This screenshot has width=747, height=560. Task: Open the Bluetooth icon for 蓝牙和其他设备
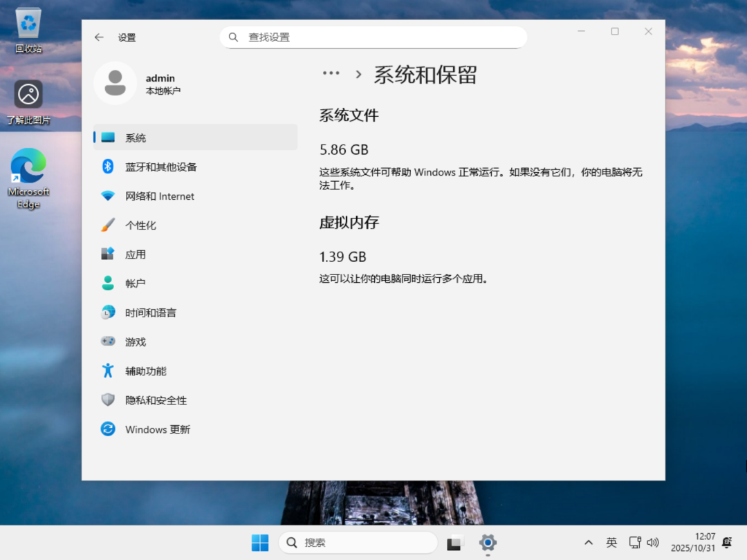(108, 167)
